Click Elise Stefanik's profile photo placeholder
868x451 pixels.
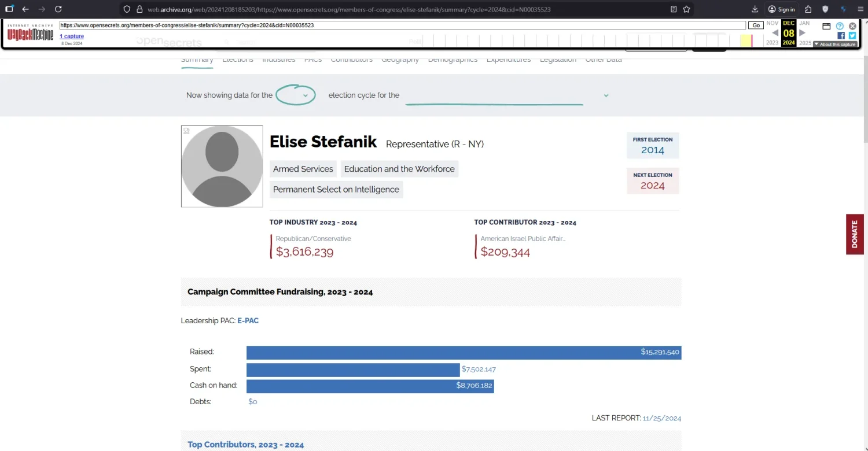222,167
